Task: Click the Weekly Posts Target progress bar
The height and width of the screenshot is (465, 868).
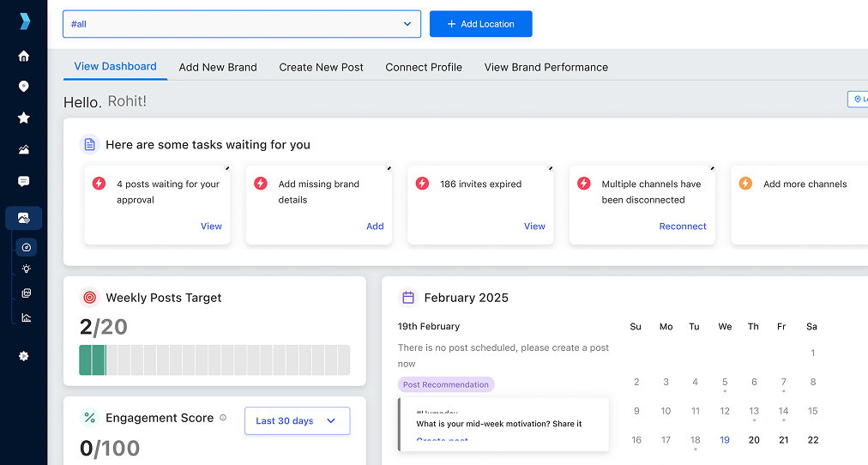Action: point(214,359)
